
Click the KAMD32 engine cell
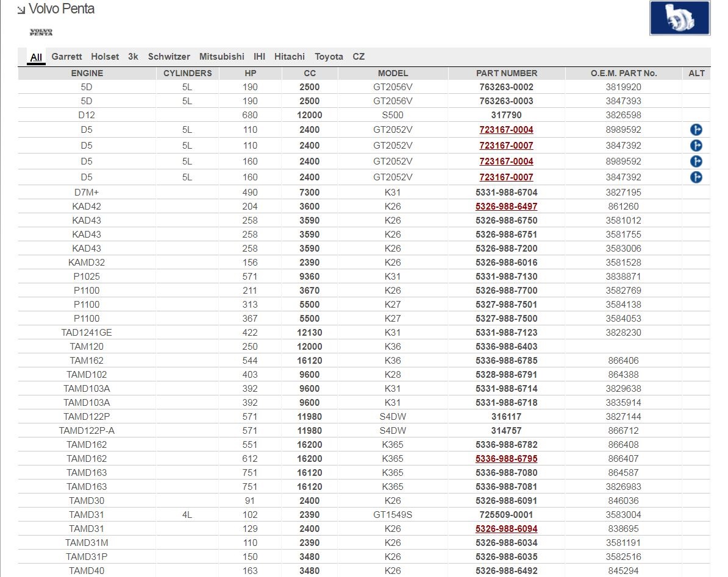click(x=87, y=263)
